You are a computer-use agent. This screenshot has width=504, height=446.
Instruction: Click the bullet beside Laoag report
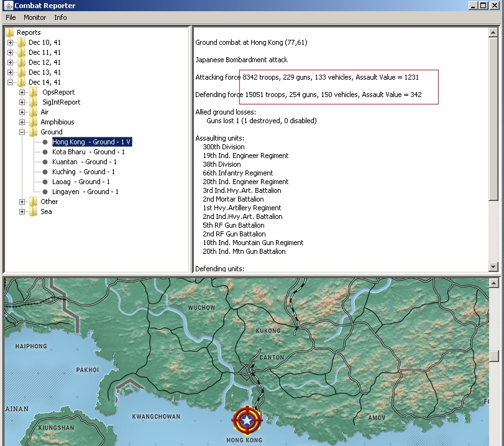(45, 182)
